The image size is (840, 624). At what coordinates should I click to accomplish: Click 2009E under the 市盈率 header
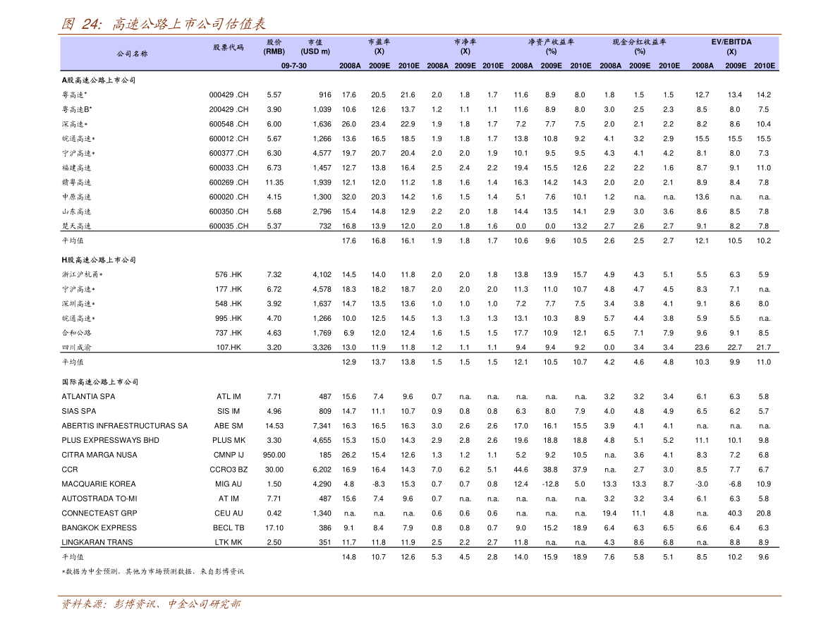(379, 66)
